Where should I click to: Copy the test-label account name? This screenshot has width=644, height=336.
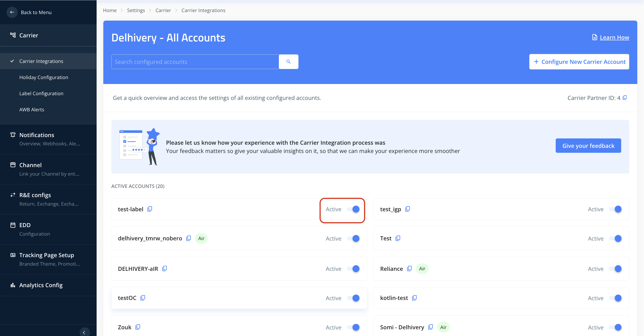(150, 209)
